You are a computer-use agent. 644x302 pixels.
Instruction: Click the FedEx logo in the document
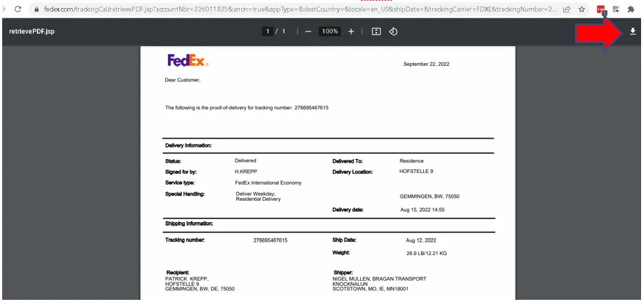click(x=188, y=60)
